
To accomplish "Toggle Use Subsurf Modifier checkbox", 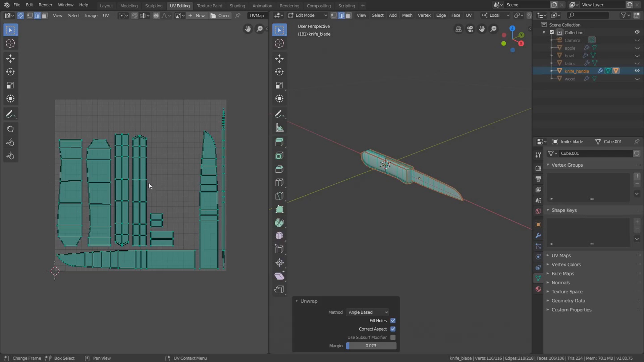I will [393, 337].
